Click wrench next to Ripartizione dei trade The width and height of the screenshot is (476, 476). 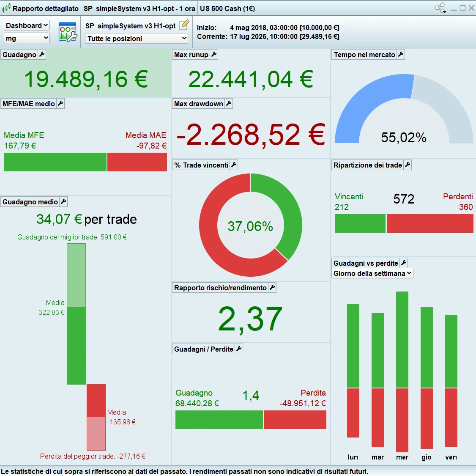coord(408,165)
